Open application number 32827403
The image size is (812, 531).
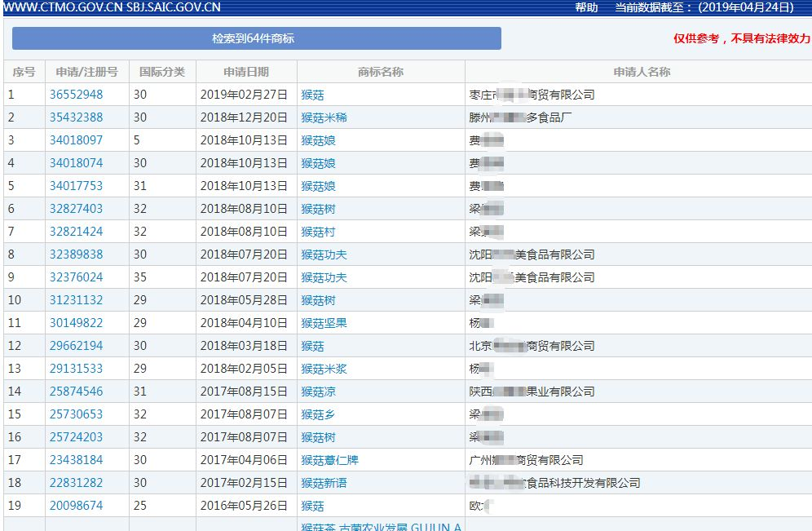point(76,209)
